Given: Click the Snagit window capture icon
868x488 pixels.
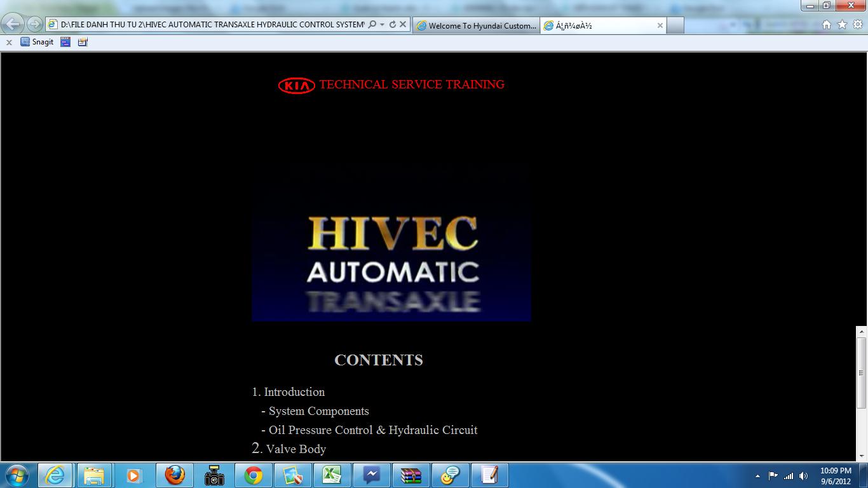Looking at the screenshot, I should (65, 42).
